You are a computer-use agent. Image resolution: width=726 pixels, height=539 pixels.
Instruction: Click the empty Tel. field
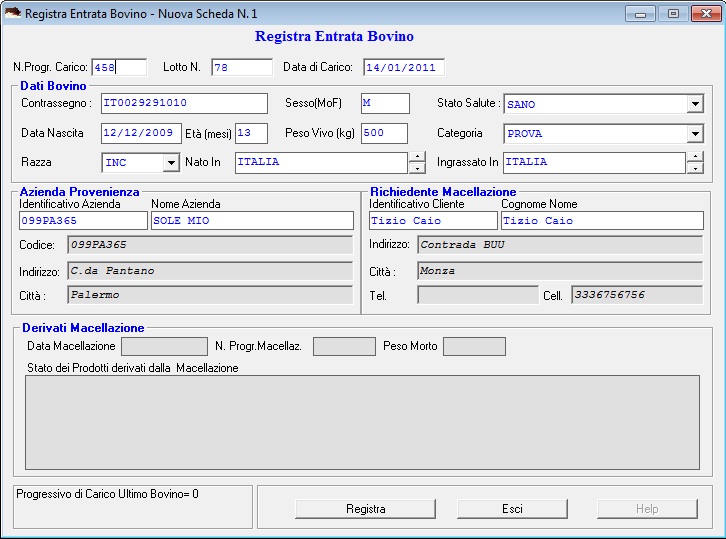pos(478,295)
